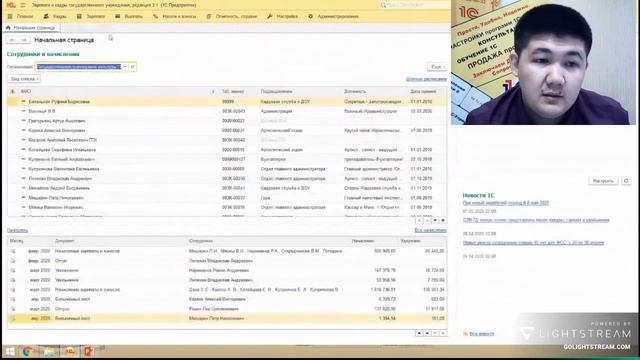Open the Еще dropdown menu
The height and width of the screenshot is (360, 640).
pyautogui.click(x=437, y=67)
